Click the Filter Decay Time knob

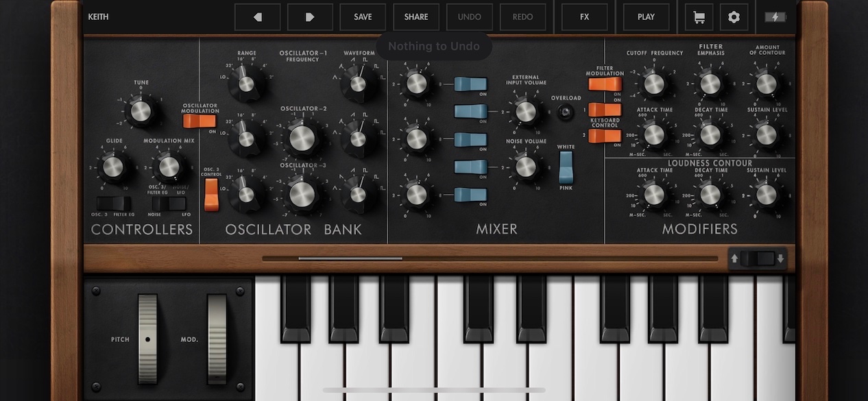(x=711, y=134)
